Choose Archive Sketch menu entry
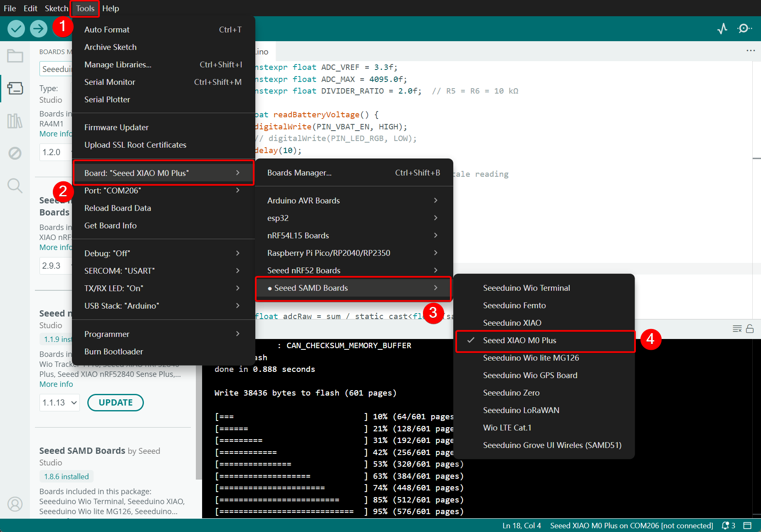This screenshot has height=532, width=761. [163, 47]
